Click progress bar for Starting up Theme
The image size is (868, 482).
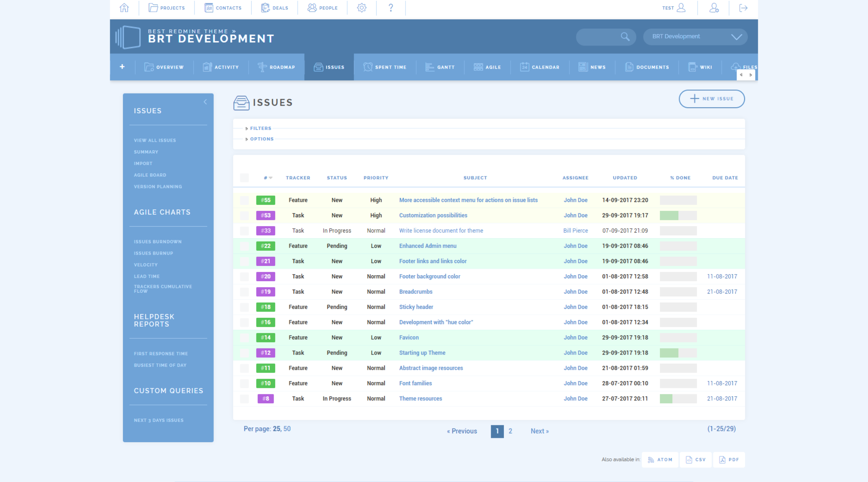pos(678,353)
